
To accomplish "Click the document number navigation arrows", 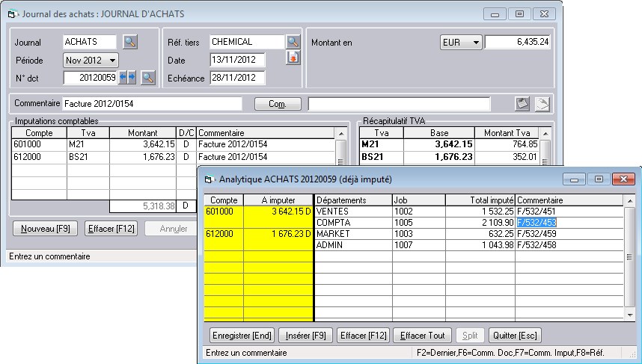I will tap(126, 77).
